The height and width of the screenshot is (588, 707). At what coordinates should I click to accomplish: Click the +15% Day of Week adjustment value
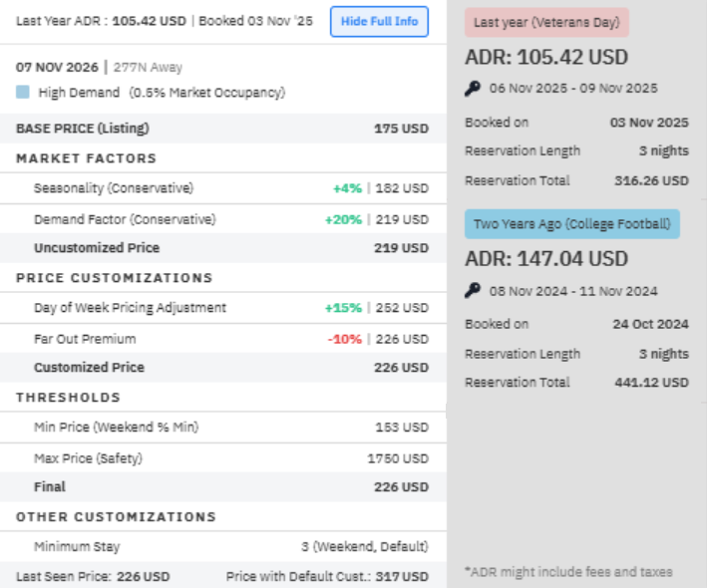coord(344,308)
